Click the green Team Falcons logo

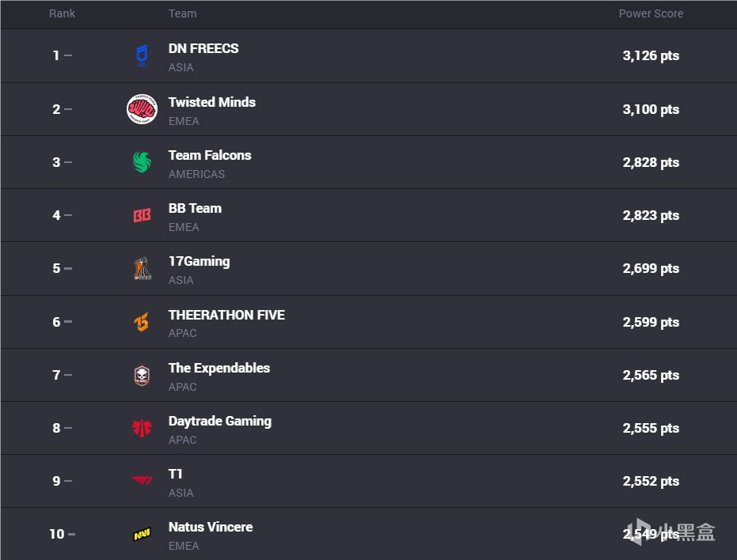click(142, 162)
